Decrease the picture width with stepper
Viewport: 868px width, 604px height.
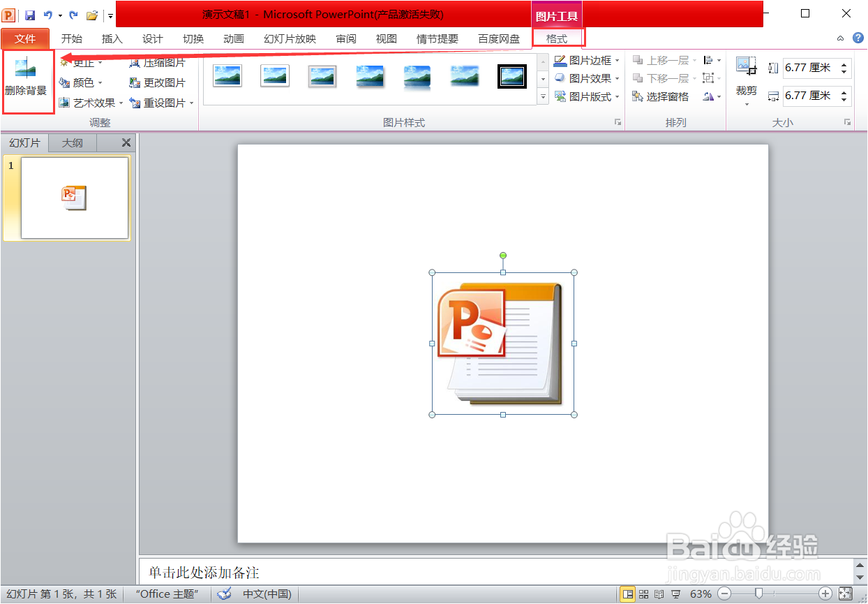845,100
